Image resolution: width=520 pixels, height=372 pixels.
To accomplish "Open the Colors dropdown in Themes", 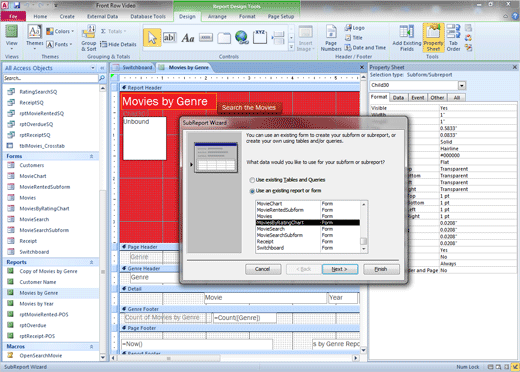I will 60,31.
